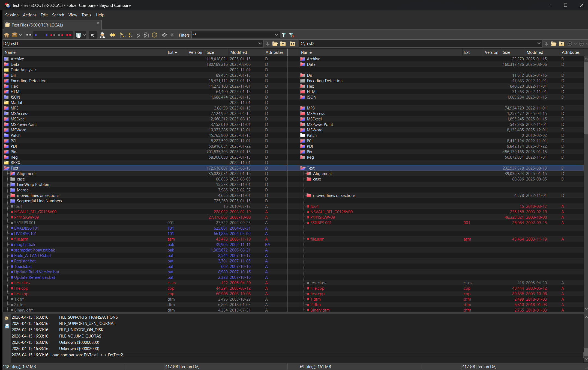
Task: Go up one level on both sides
Action: [292, 44]
